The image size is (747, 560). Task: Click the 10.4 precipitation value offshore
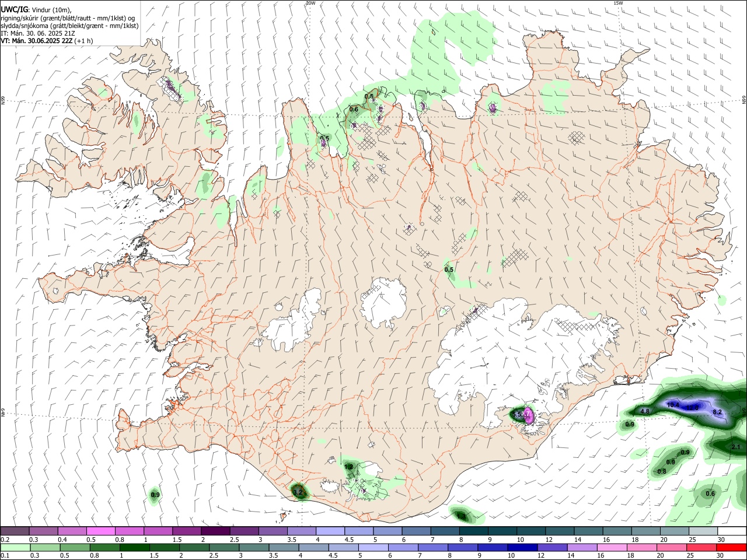tap(673, 405)
